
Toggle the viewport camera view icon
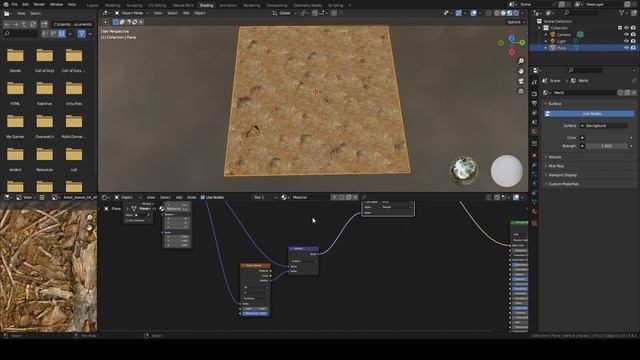tap(521, 81)
